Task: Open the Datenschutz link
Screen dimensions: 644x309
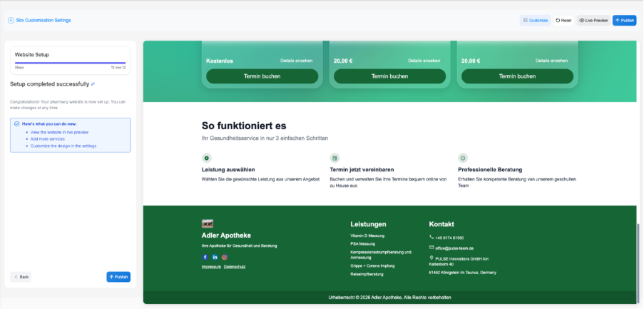Action: (235, 267)
